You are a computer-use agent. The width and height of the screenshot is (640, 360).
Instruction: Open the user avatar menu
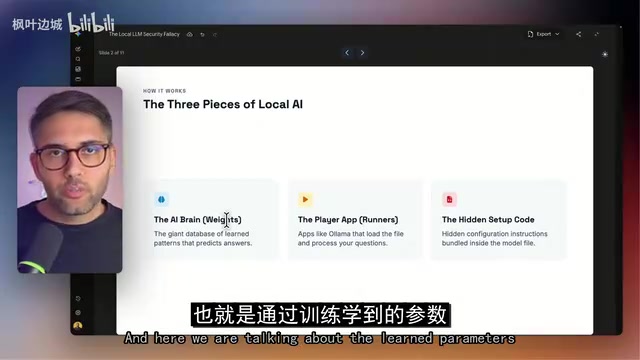[78, 326]
